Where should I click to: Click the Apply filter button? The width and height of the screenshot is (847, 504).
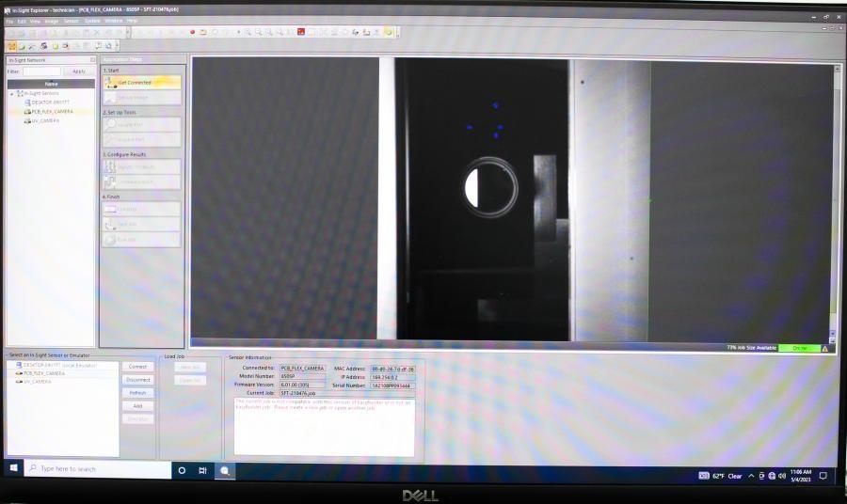coord(79,71)
